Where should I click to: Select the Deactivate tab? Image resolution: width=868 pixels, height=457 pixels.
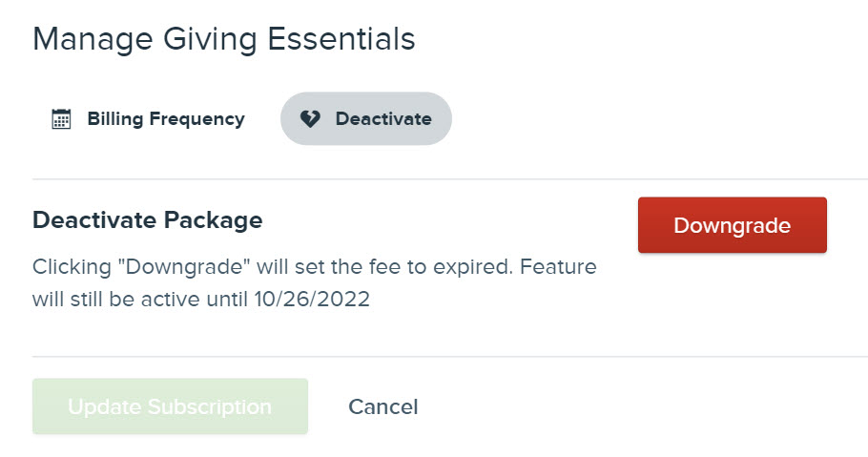(366, 118)
